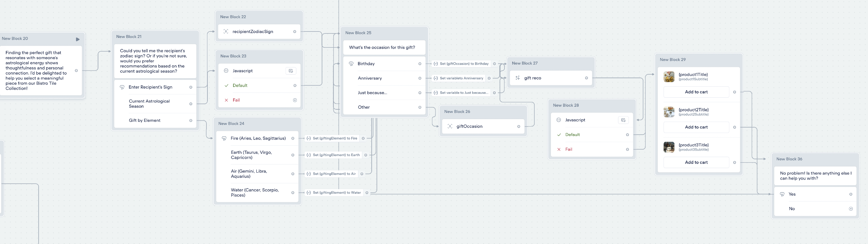
Task: Click the red X on Block 23's Fail path
Action: click(226, 100)
